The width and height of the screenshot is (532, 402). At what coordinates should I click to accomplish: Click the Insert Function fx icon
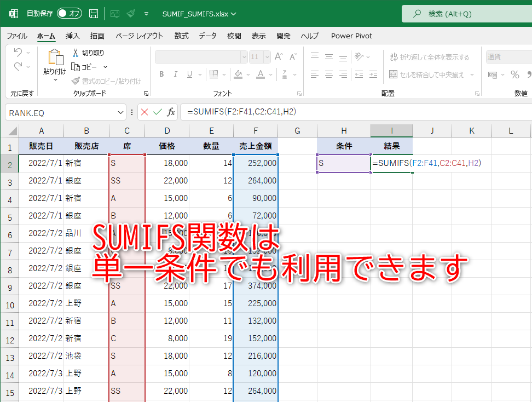click(170, 112)
